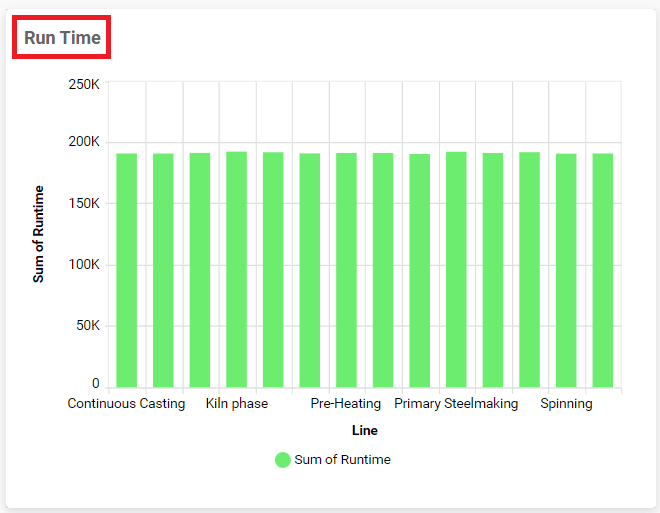Click the Pre-Heating axis label
This screenshot has width=660, height=513.
tap(346, 404)
